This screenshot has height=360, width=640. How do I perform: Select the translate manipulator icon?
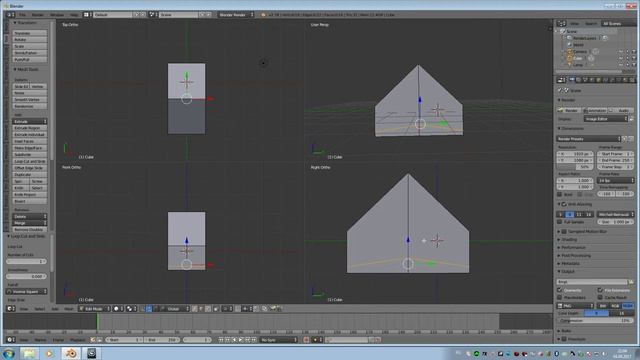pos(149,309)
